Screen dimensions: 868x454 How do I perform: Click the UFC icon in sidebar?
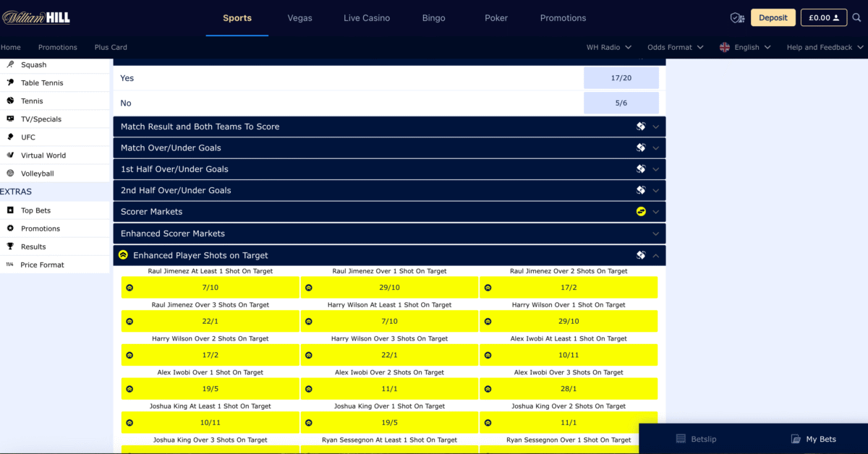click(10, 137)
